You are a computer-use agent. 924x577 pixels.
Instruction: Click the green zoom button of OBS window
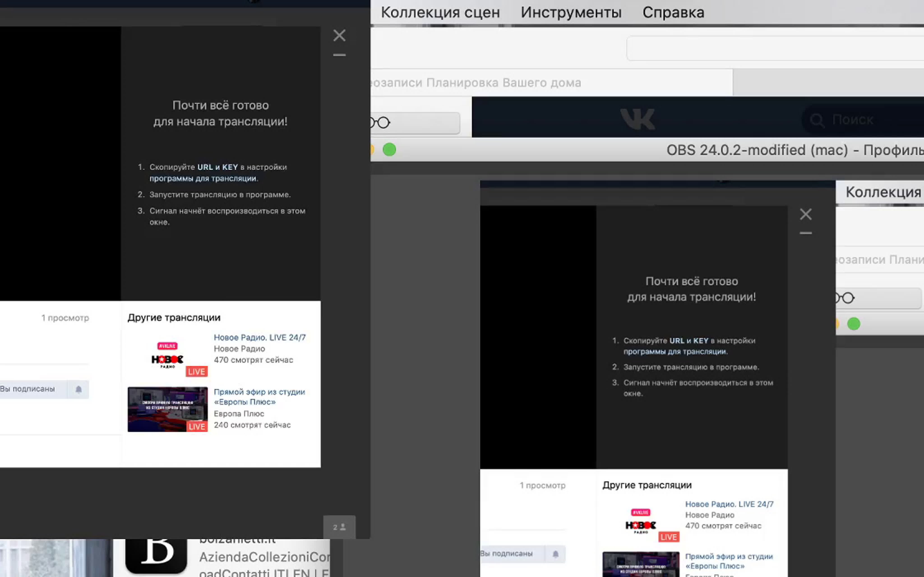389,150
